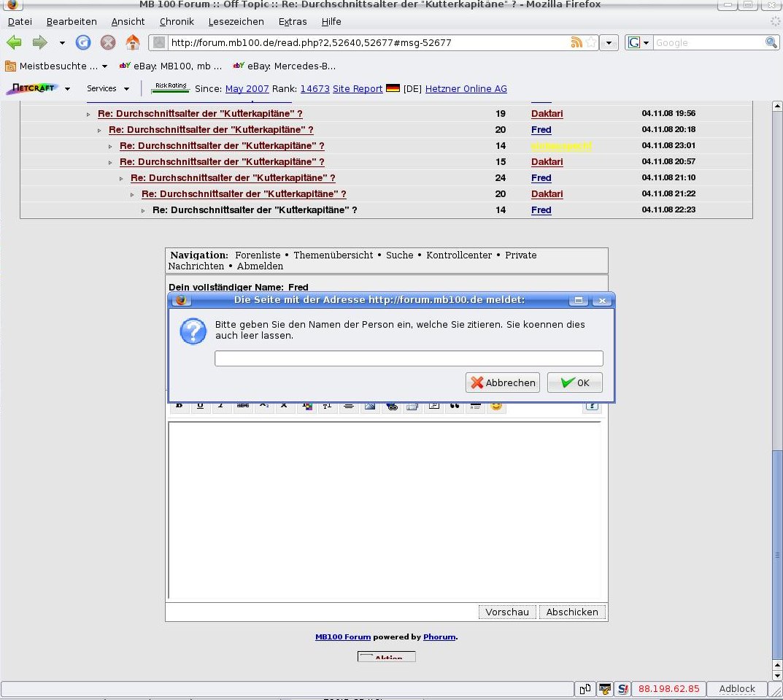The width and height of the screenshot is (783, 700).
Task: Confirm the dialog with the OK button
Action: [574, 382]
